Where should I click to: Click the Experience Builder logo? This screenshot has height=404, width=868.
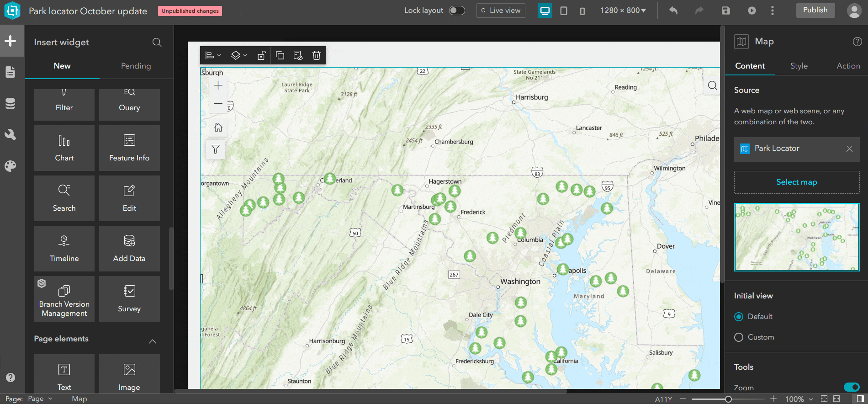point(12,11)
